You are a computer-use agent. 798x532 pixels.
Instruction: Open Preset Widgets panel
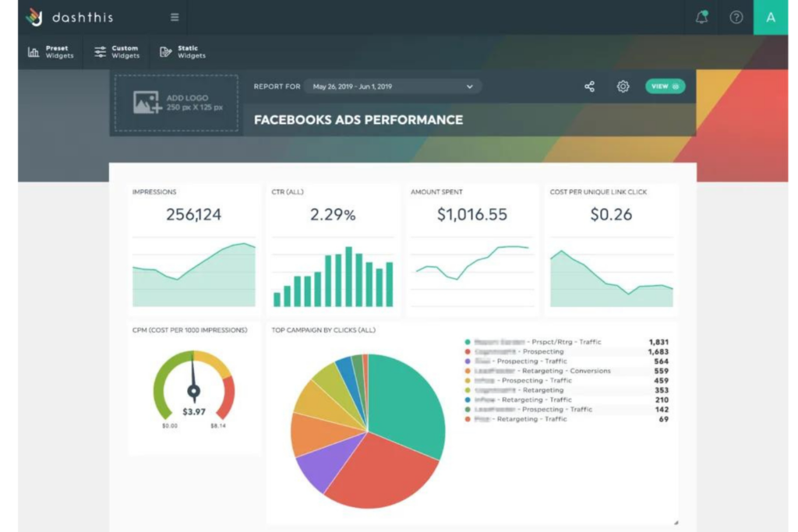tap(51, 52)
